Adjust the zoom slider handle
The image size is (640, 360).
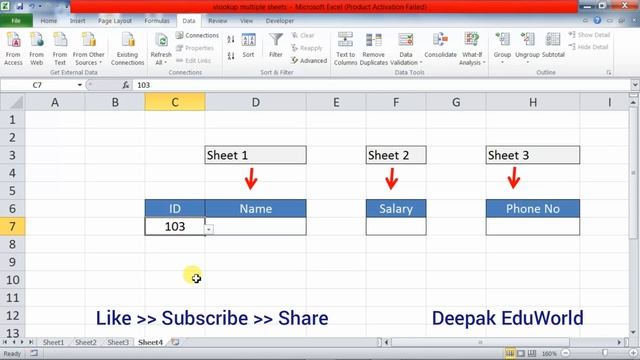click(604, 353)
